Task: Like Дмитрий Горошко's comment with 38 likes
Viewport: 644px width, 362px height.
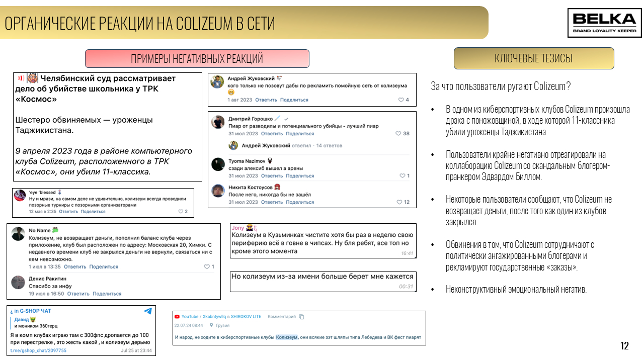Action: click(398, 134)
